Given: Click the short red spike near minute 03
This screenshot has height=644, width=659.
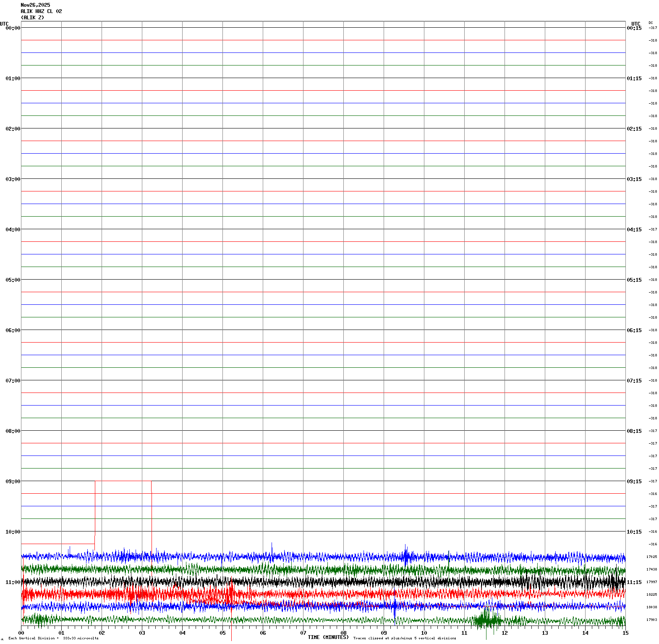Looking at the screenshot, I should [151, 486].
